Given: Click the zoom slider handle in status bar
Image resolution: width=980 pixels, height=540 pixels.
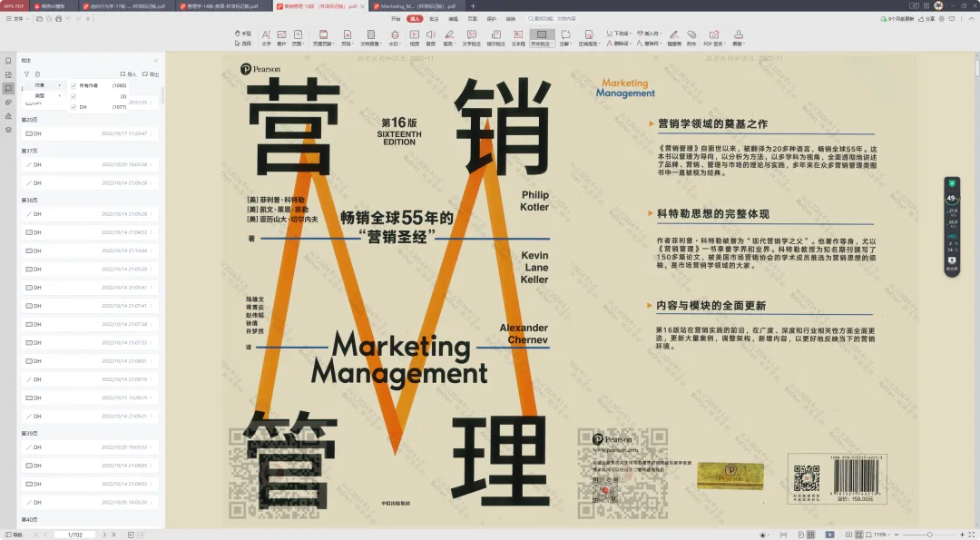Looking at the screenshot, I should [x=929, y=535].
